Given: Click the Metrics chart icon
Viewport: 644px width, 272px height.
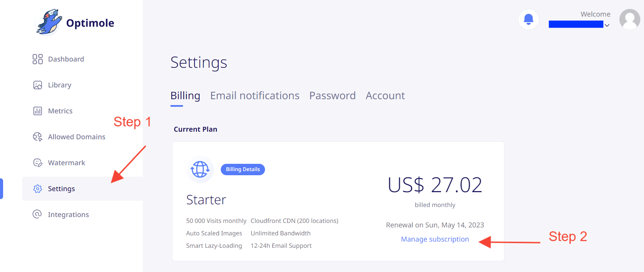Looking at the screenshot, I should tap(37, 111).
